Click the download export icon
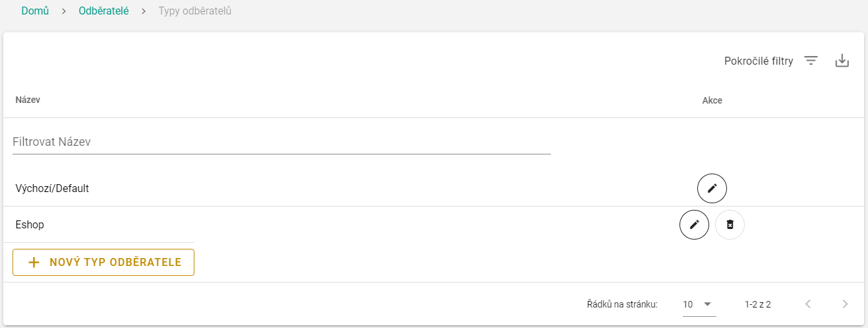The width and height of the screenshot is (868, 328). [x=842, y=61]
